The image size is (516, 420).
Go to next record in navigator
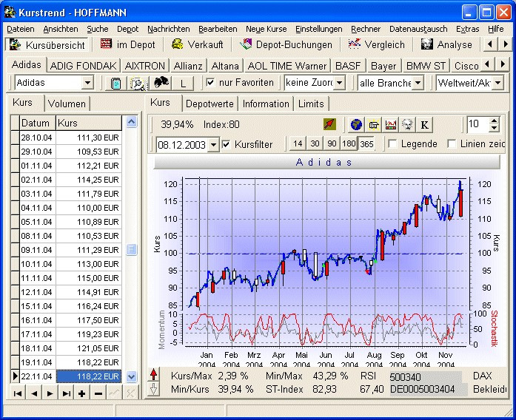coord(50,393)
